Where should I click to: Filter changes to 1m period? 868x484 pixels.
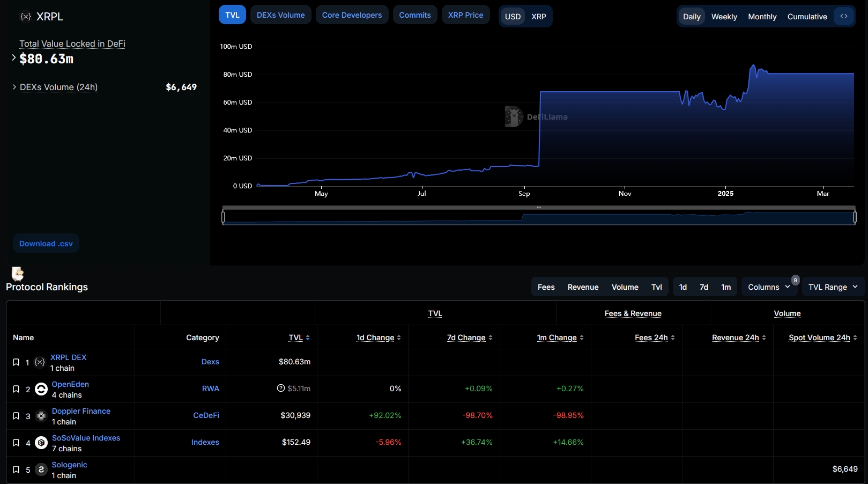[x=726, y=287]
